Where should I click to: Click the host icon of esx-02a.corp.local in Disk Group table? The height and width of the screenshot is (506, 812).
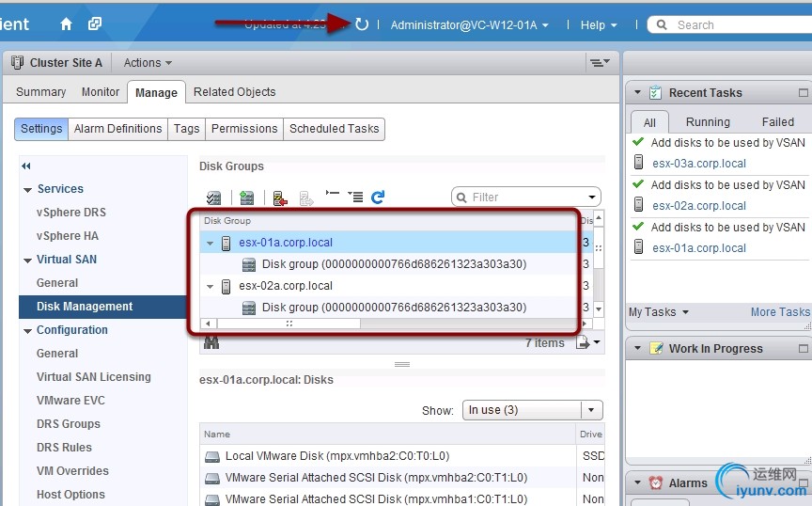226,286
